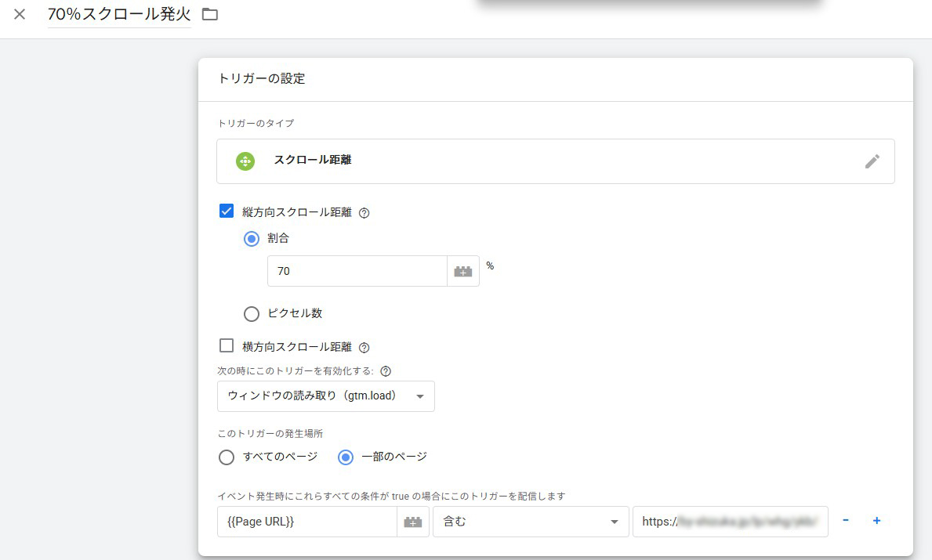Click the このトリガーの発生場所 label
The image size is (932, 560).
(270, 433)
